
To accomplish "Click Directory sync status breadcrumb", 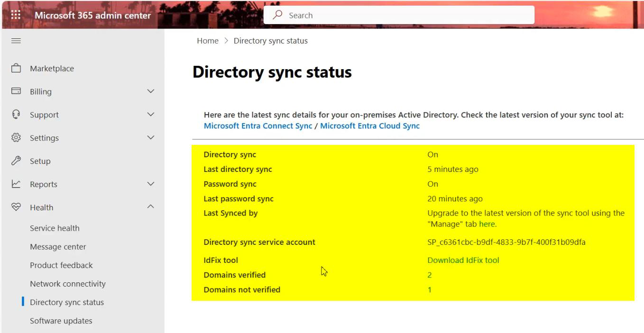I will click(x=271, y=41).
